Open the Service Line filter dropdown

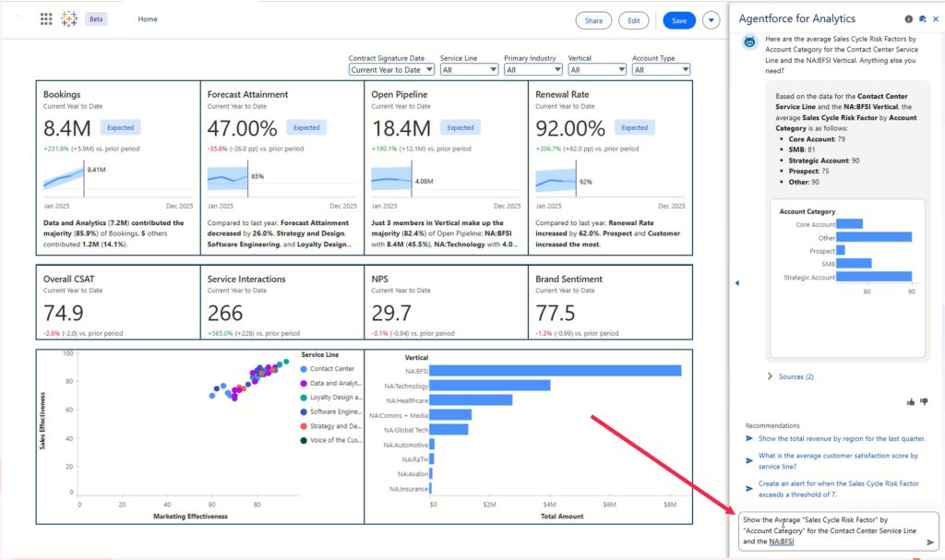pyautogui.click(x=469, y=70)
